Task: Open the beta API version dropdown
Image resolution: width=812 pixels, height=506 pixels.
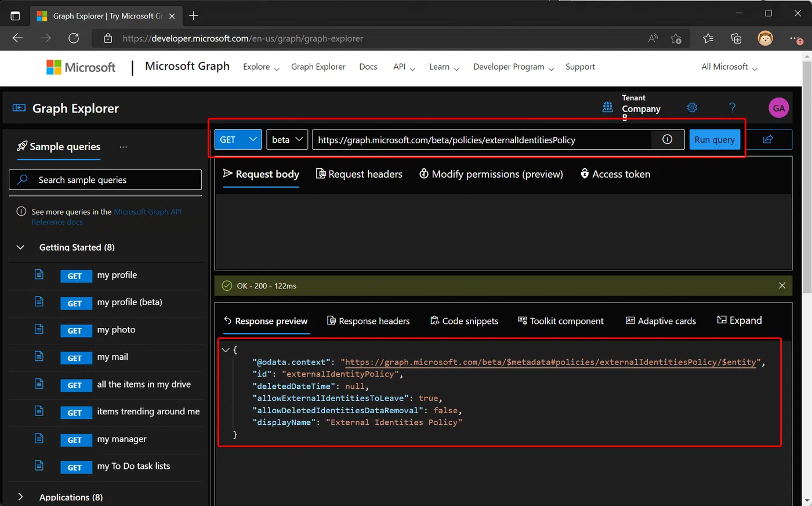Action: pyautogui.click(x=287, y=139)
